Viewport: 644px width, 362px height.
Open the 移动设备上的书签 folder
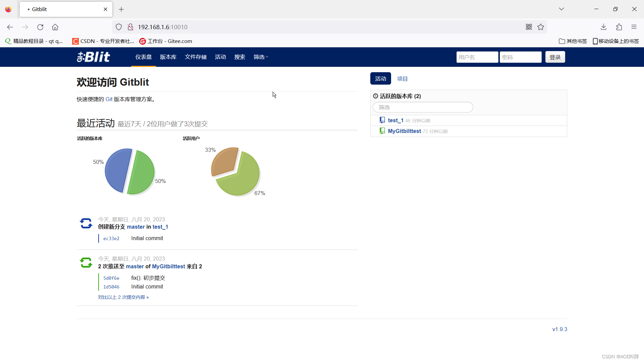tap(616, 41)
